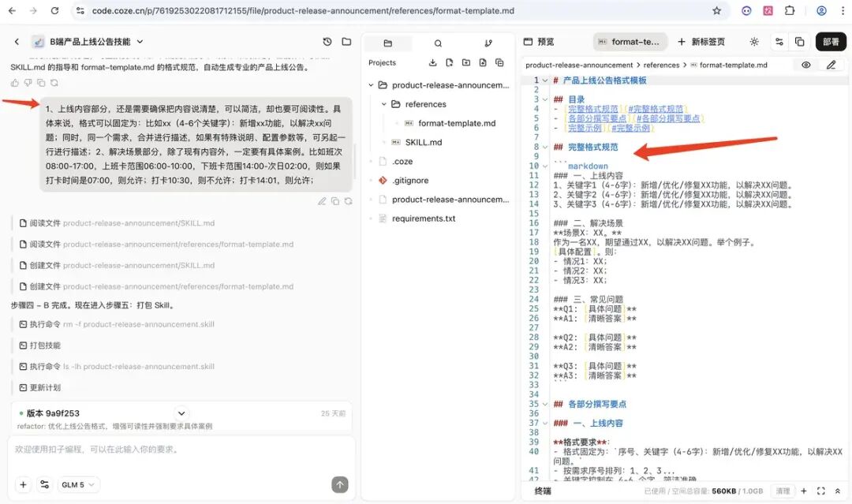
Task: Copy the assistant reply text
Action: tap(41, 83)
